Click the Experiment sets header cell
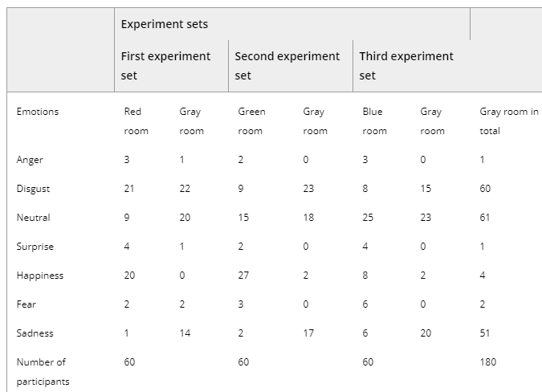 [165, 24]
